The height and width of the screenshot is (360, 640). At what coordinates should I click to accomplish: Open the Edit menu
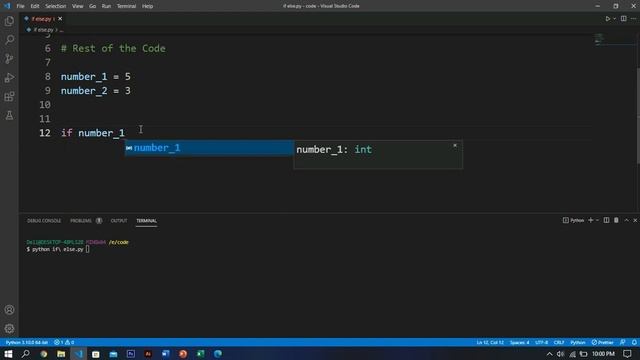pos(35,6)
